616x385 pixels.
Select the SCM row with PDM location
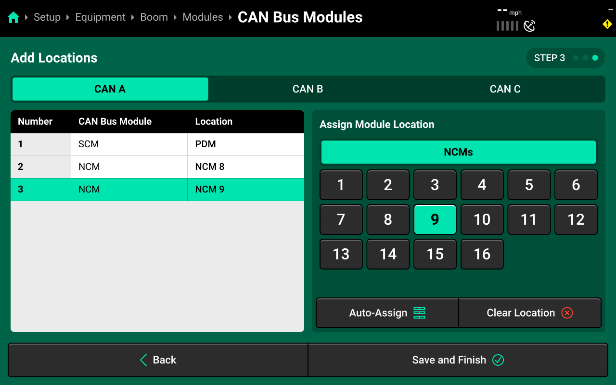tap(157, 144)
